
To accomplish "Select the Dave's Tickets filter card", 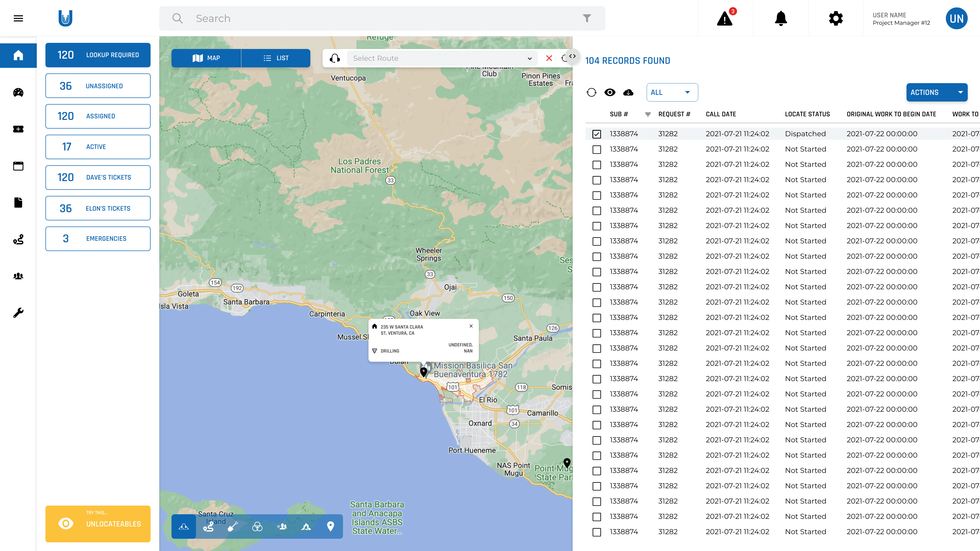I will click(98, 177).
